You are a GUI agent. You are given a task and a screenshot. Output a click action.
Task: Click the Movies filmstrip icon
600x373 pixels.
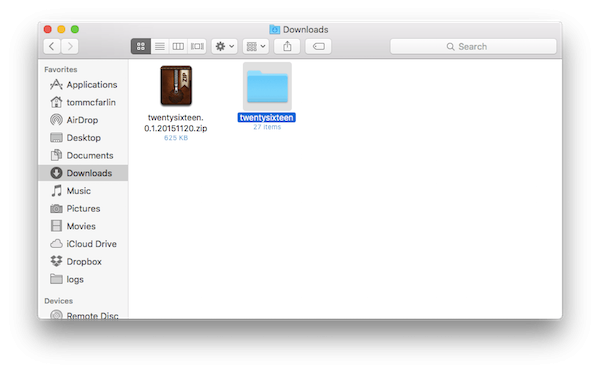[56, 226]
